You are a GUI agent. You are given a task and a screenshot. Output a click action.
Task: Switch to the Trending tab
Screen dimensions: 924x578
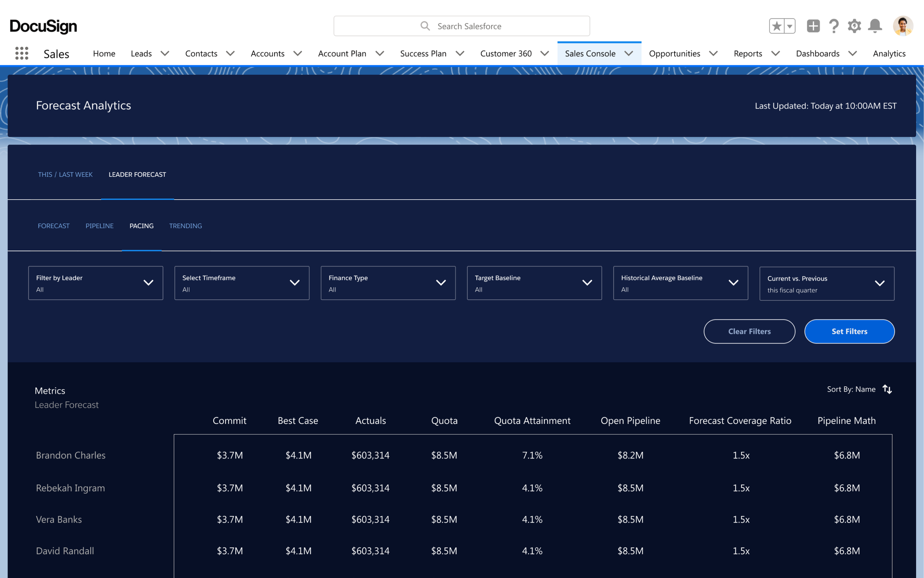coord(185,226)
